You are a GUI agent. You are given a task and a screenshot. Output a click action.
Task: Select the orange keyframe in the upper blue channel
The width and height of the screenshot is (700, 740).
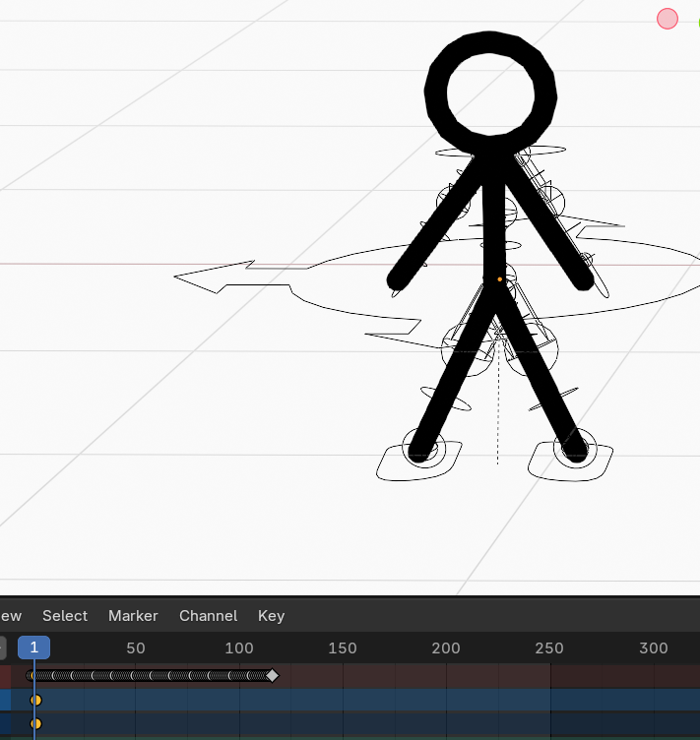pos(36,700)
